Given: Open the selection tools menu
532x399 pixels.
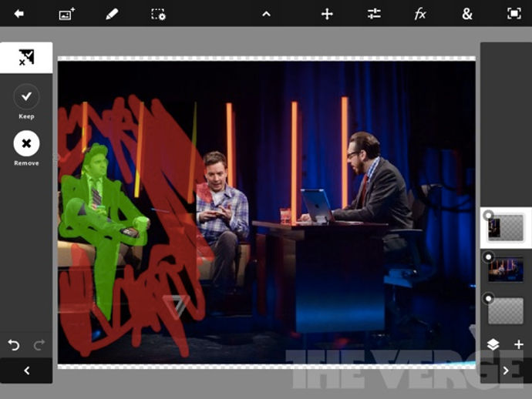Looking at the screenshot, I should (x=158, y=14).
